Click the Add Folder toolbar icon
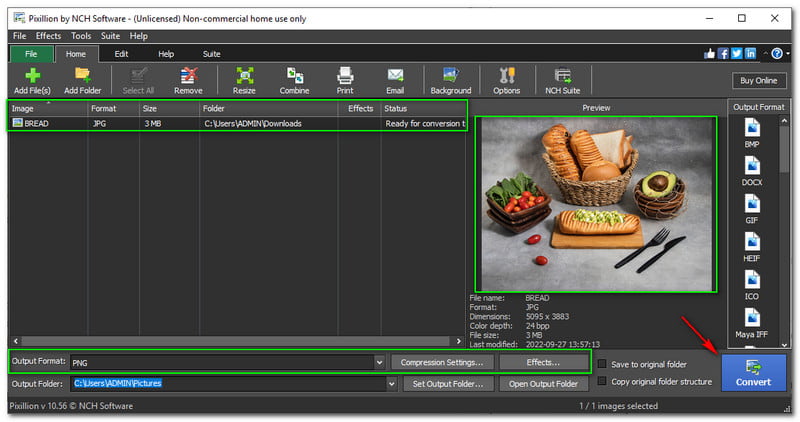Viewport: 800px width, 422px height. tap(83, 76)
